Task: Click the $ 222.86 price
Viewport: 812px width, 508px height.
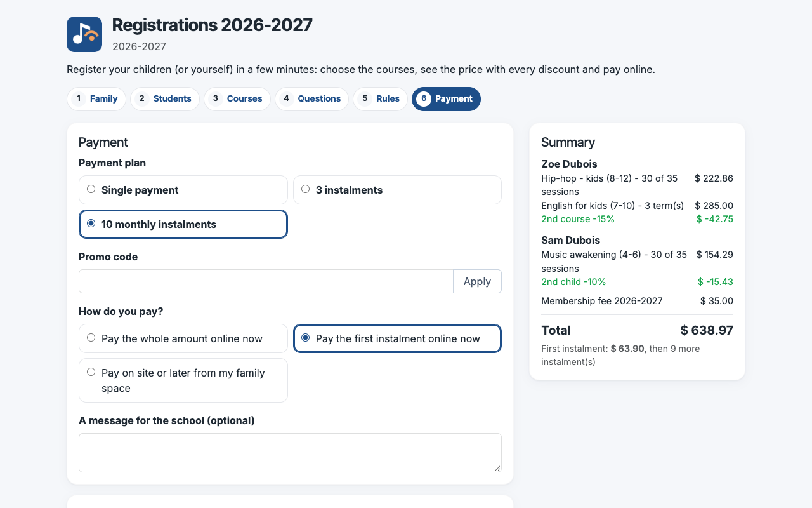Action: pos(714,178)
